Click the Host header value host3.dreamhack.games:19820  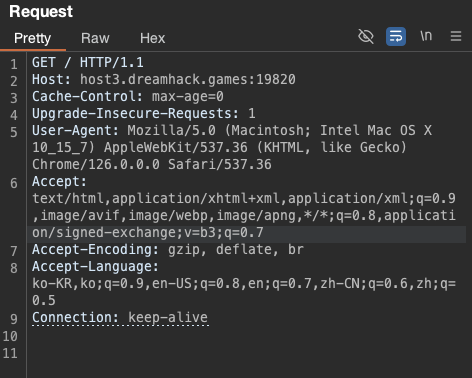(188, 79)
